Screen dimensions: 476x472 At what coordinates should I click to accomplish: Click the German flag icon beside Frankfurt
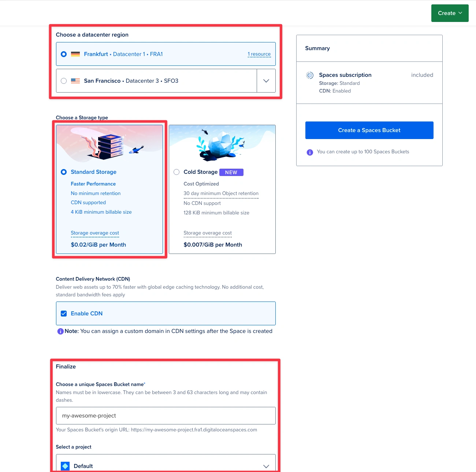click(x=75, y=54)
